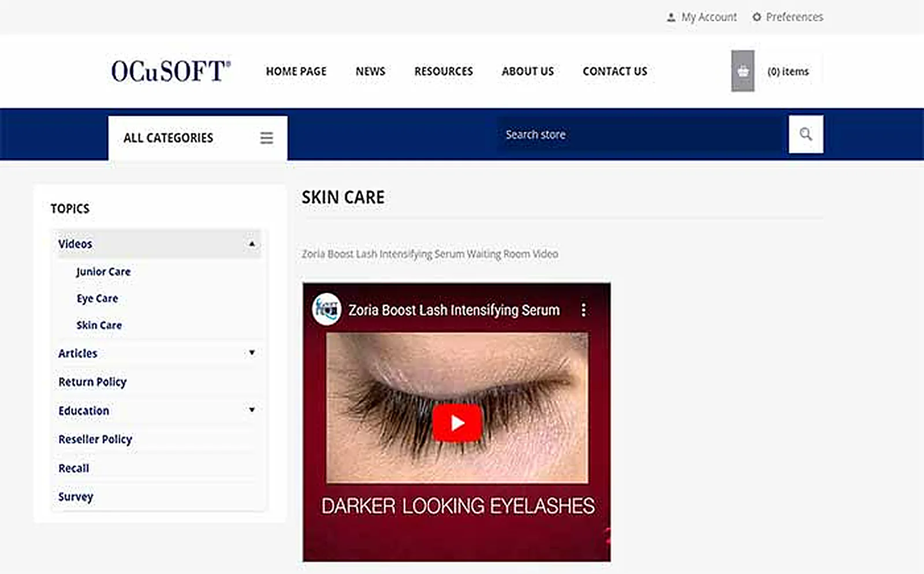Click the Preferences link
This screenshot has width=924, height=574.
tap(795, 17)
